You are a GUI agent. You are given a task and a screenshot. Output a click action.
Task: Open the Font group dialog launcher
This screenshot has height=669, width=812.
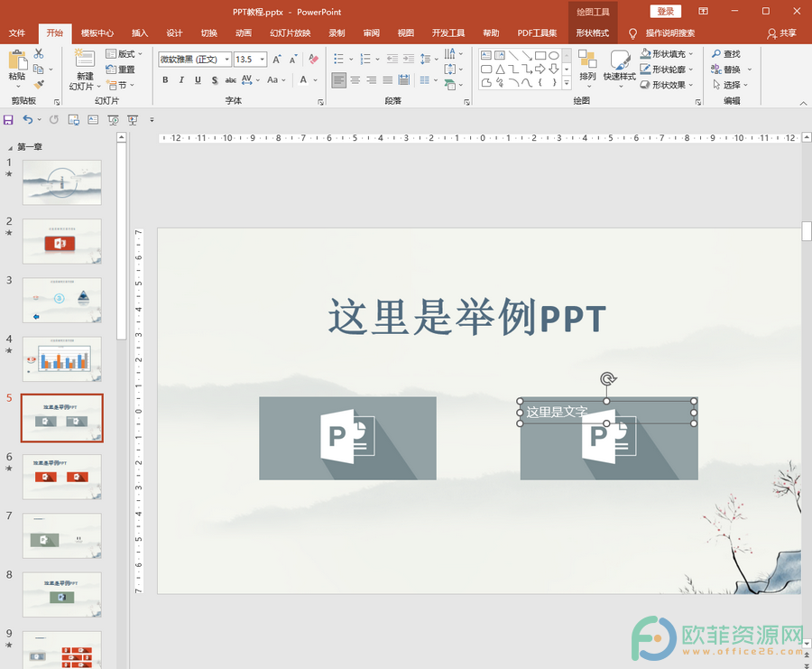tap(320, 102)
